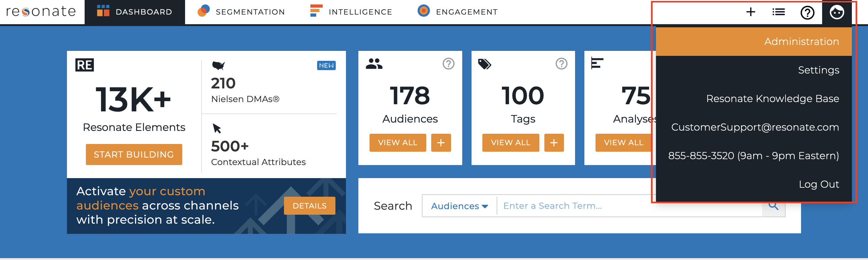Image resolution: width=868 pixels, height=260 pixels.
Task: Click the RE Resonate Elements icon
Action: coord(84,65)
